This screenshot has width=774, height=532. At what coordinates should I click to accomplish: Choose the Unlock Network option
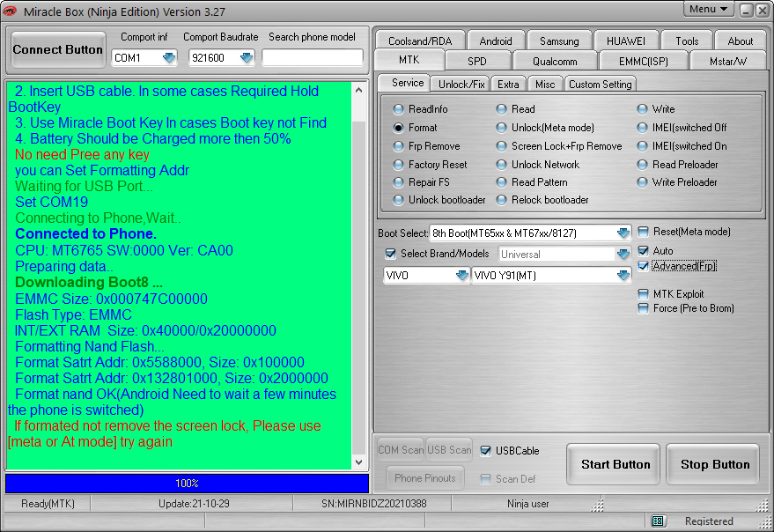pos(502,165)
